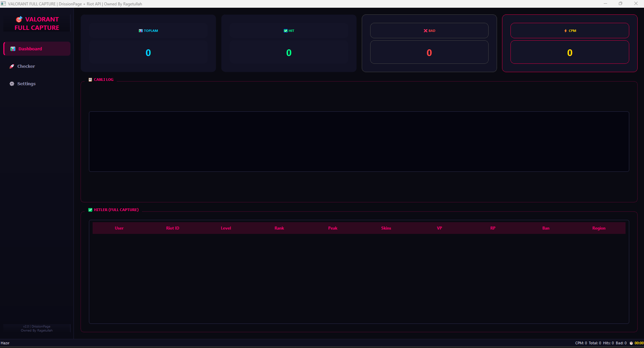Click the window title text in the title bar
Screen dimensions: 644x348
click(x=75, y=4)
